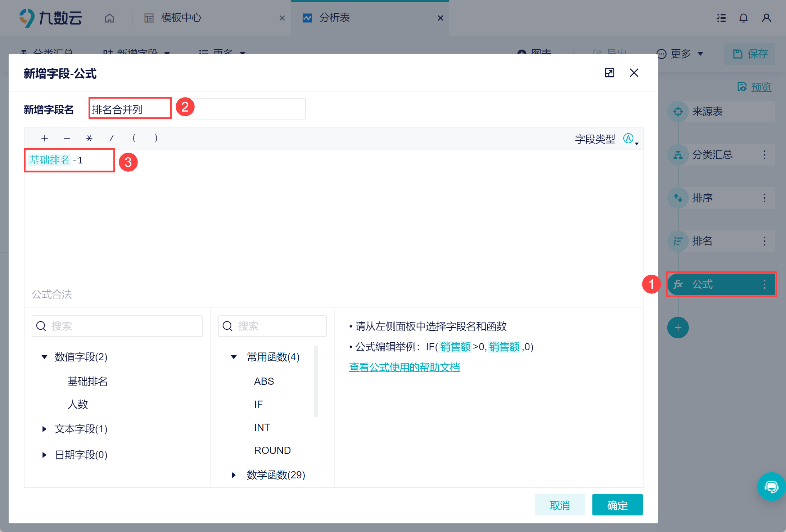This screenshot has width=786, height=532.
Task: Open the task list icon
Action: click(x=721, y=18)
